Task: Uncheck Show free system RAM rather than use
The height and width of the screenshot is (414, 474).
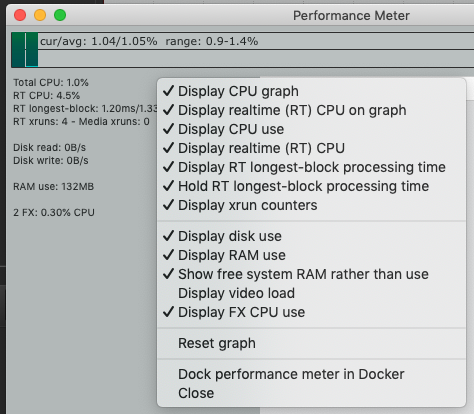Action: 311,274
